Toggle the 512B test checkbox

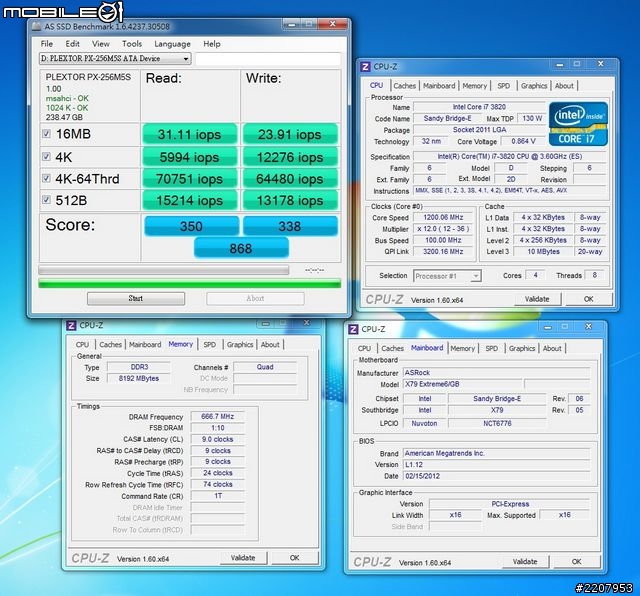47,200
